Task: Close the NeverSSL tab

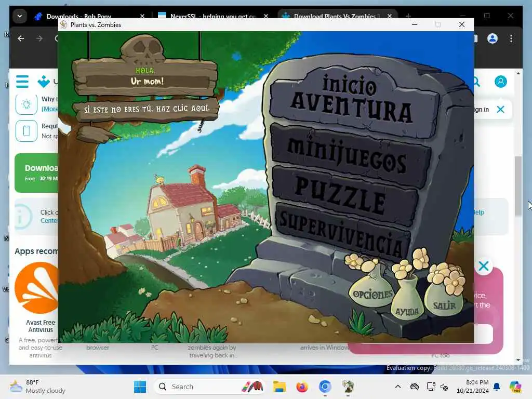Action: click(x=266, y=16)
